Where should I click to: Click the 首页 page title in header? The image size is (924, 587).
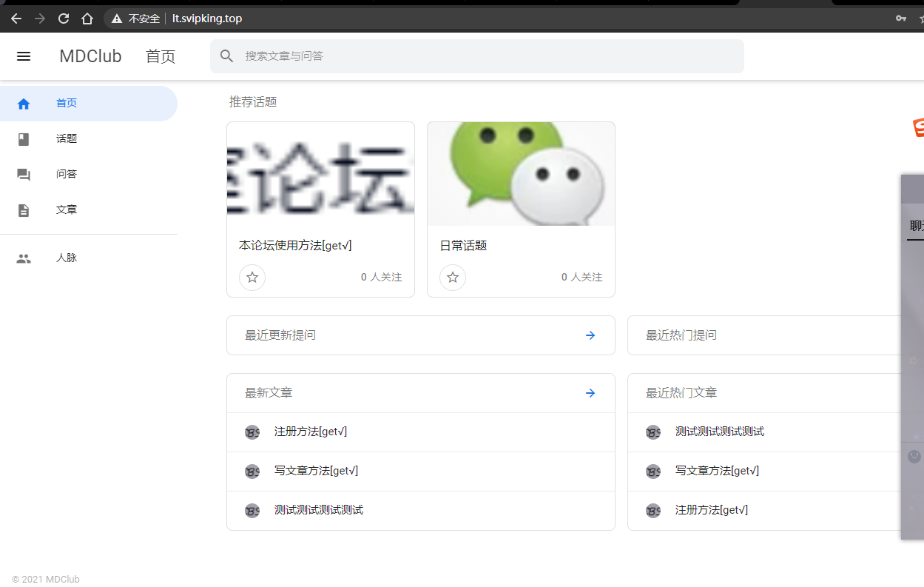(161, 56)
